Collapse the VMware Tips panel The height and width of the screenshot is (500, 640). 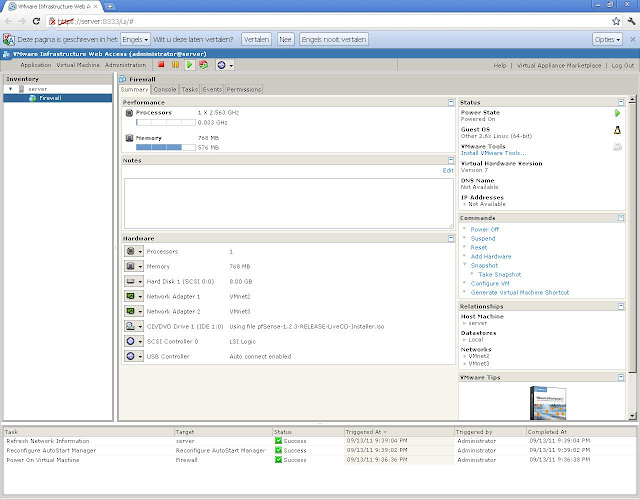pos(621,377)
